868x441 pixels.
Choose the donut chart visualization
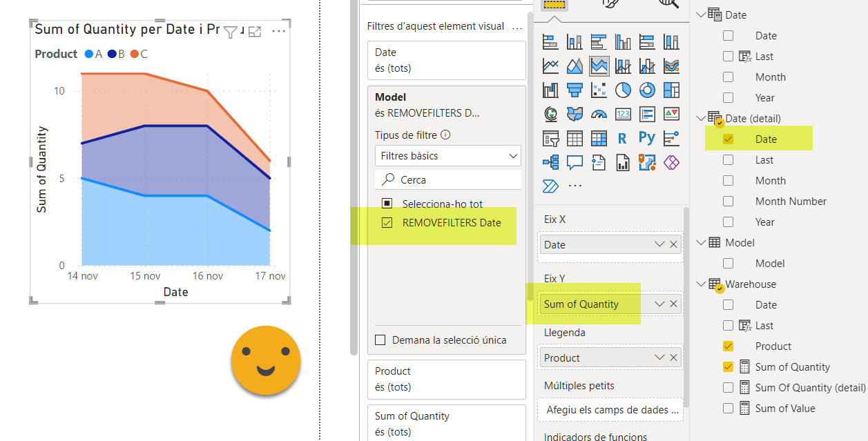pyautogui.click(x=647, y=90)
